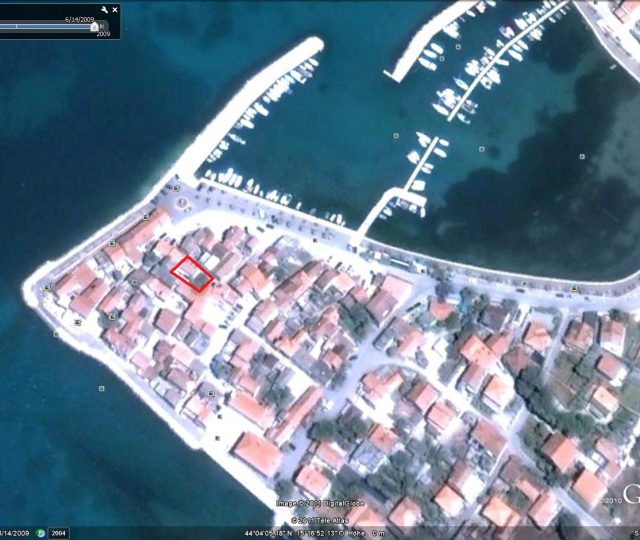The image size is (640, 540).
Task: Step forward with the time slider arrow
Action: 103,27
